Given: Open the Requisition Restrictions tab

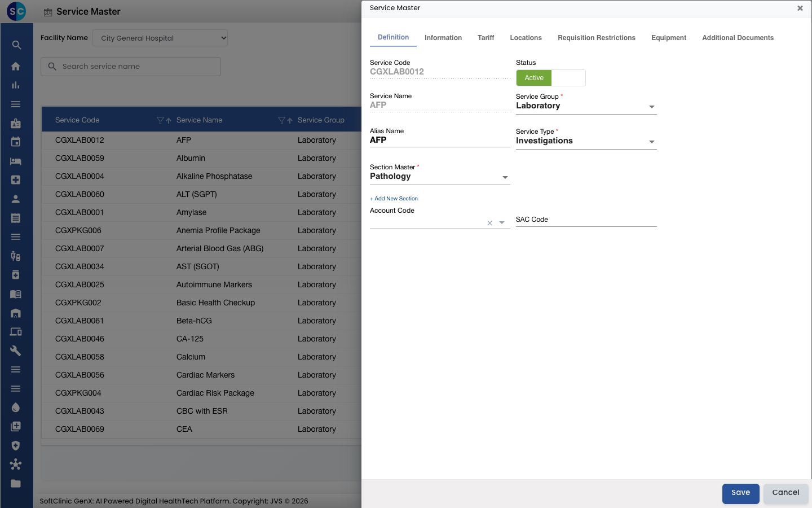Looking at the screenshot, I should click(597, 38).
